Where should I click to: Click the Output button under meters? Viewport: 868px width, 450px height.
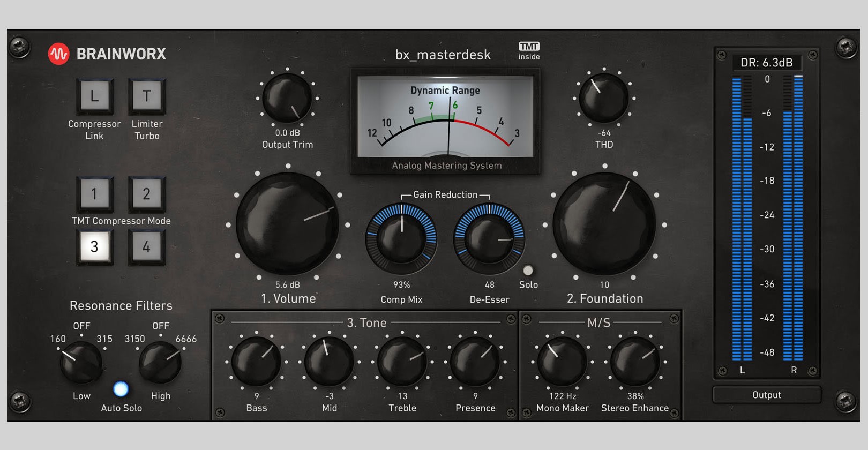click(x=767, y=395)
